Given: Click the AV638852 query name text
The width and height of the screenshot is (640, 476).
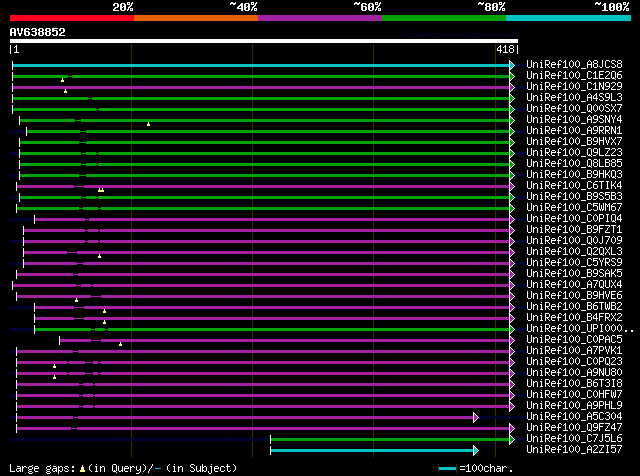Looking at the screenshot, I should [x=38, y=32].
